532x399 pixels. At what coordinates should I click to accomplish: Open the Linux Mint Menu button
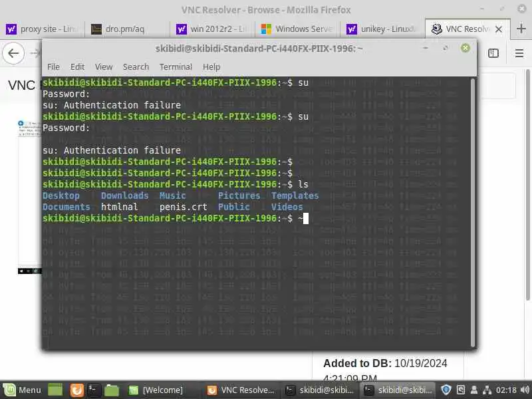23,390
